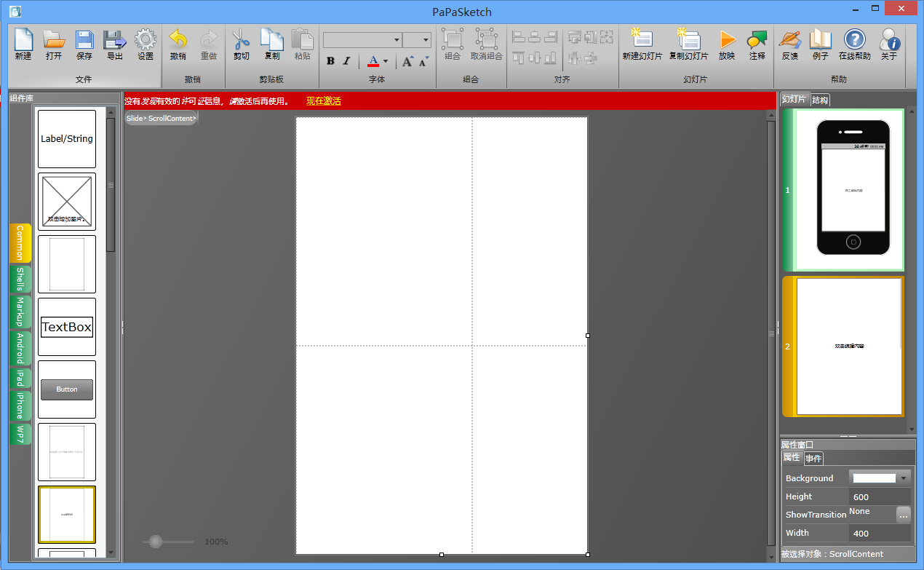Increase font size with larger A icon
Screen dimensions: 924x570
point(408,61)
